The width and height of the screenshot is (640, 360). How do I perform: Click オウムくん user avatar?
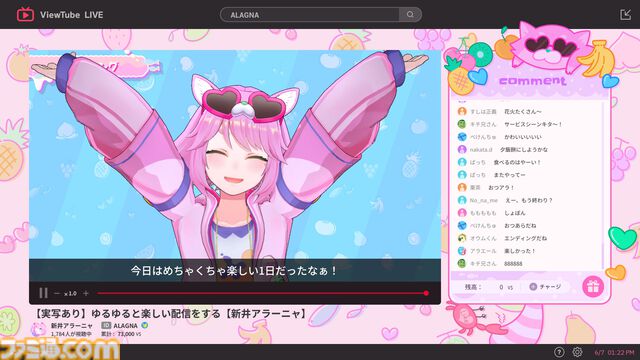pos(462,238)
